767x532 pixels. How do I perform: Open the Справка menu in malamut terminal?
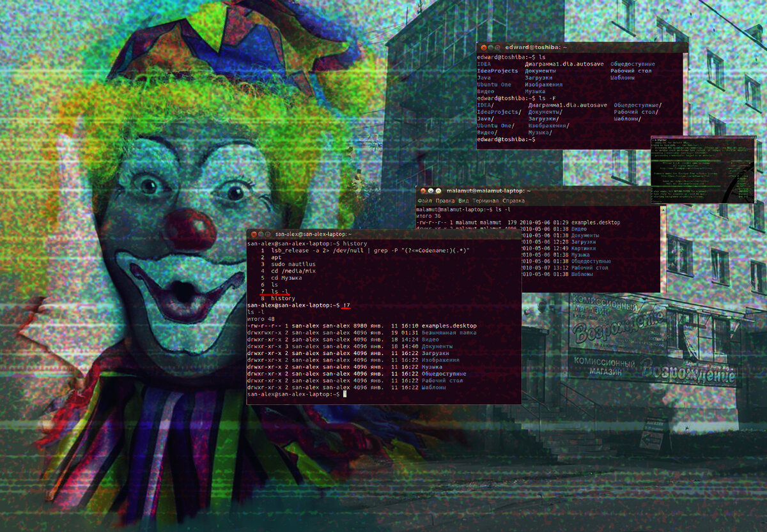[513, 201]
